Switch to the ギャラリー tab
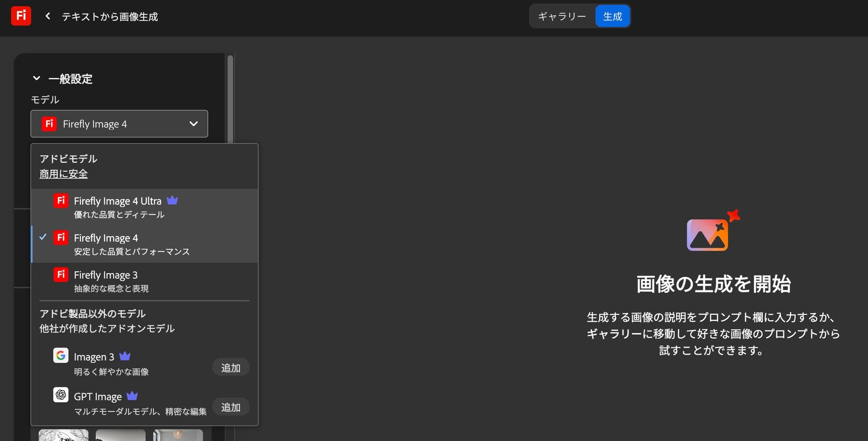The height and width of the screenshot is (441, 868). tap(562, 16)
